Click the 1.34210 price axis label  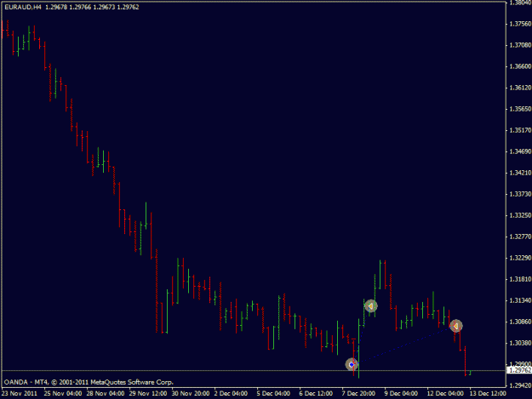[x=520, y=173]
